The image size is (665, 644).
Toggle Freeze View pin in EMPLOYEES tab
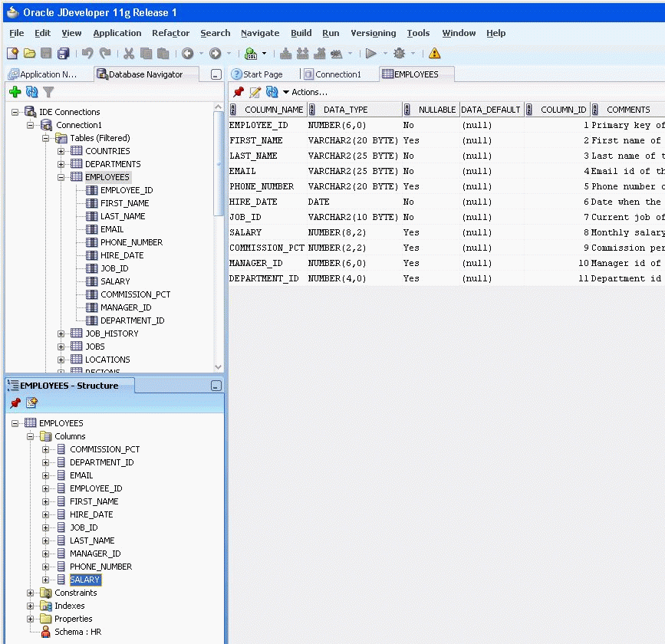(x=239, y=92)
